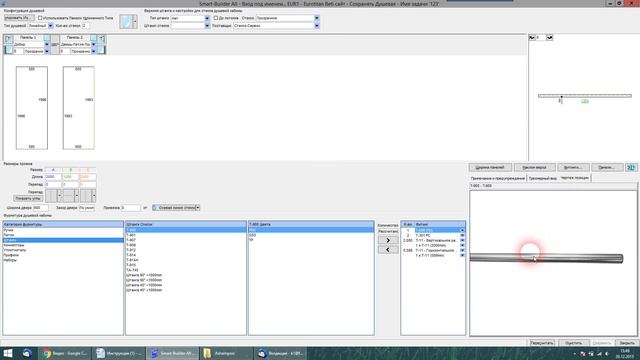Click Panel 1 glass icon in bottom row
The height and width of the screenshot is (360, 640).
pyautogui.click(x=9, y=51)
